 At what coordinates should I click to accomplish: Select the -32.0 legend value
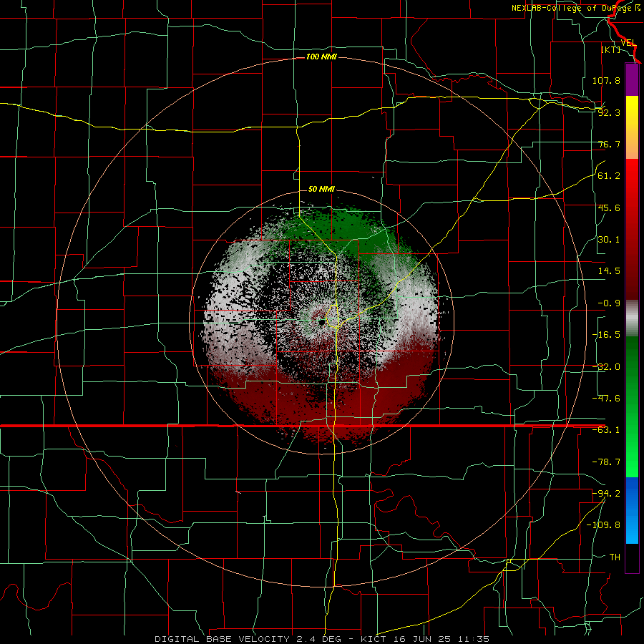point(606,367)
